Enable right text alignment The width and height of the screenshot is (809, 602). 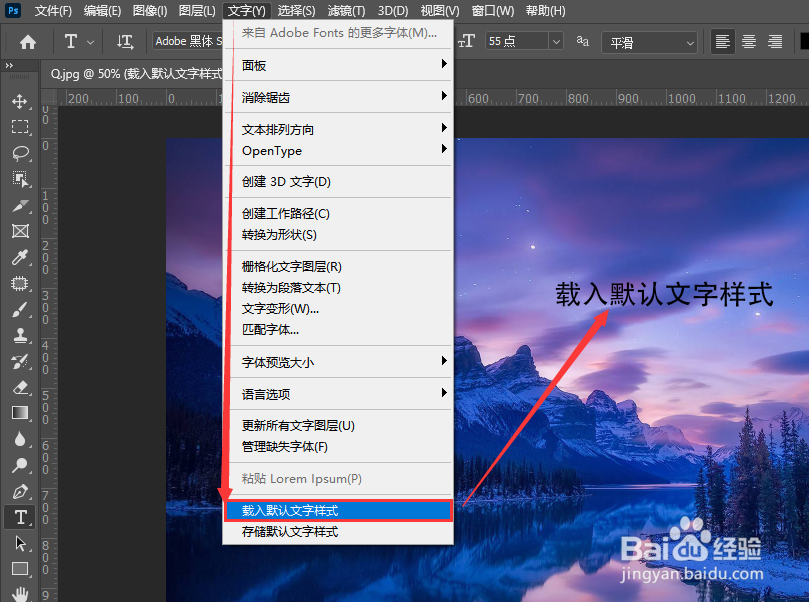[774, 42]
